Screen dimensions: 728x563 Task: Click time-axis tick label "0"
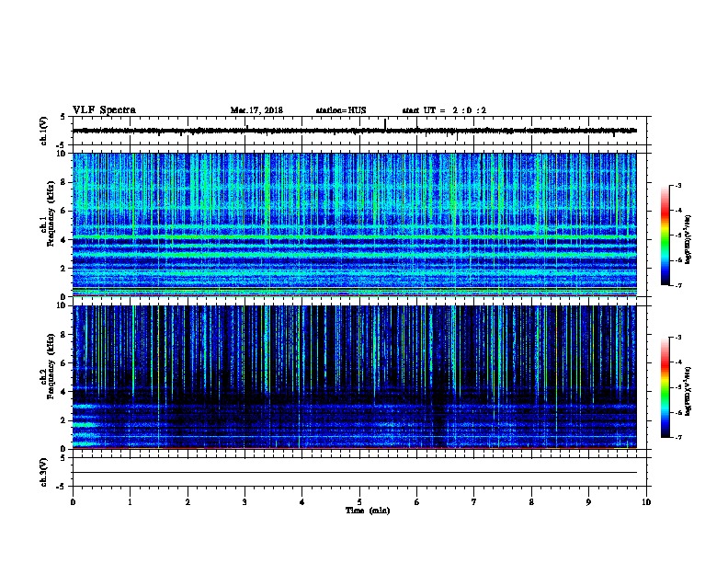tap(73, 502)
